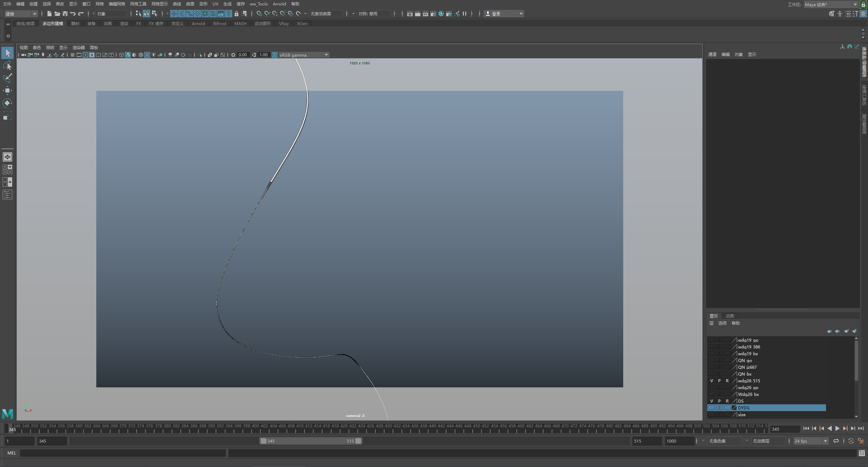
Task: Click the question-mark help snap icon
Action: click(229, 14)
